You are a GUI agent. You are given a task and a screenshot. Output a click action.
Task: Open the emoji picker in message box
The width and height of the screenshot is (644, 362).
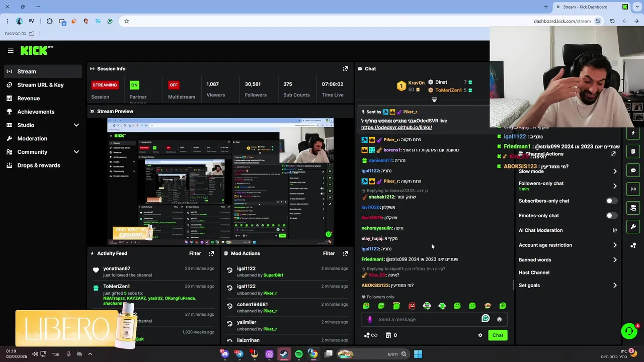point(499,319)
